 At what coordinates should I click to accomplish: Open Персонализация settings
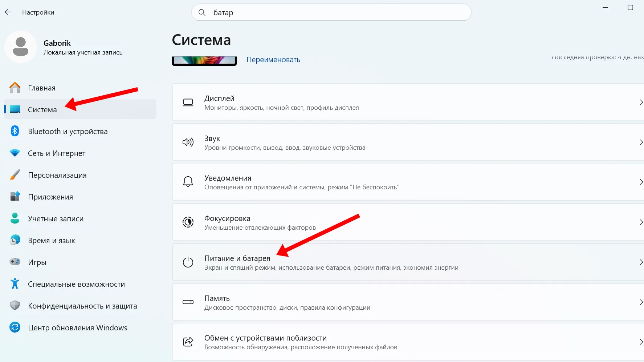click(x=80, y=175)
